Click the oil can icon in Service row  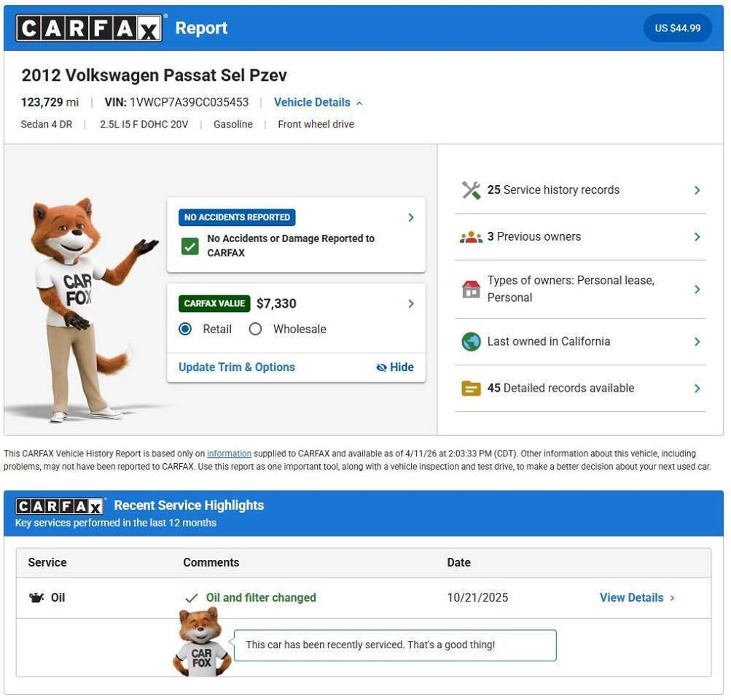click(36, 597)
